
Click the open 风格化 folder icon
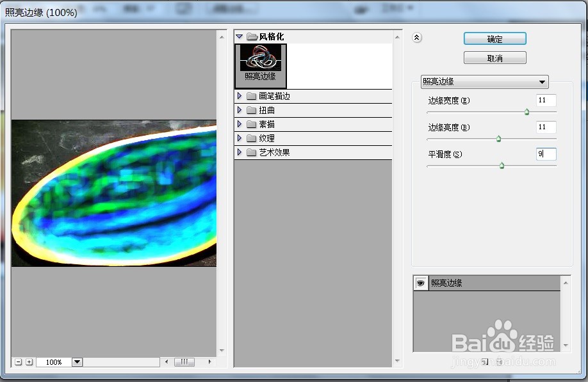[252, 36]
